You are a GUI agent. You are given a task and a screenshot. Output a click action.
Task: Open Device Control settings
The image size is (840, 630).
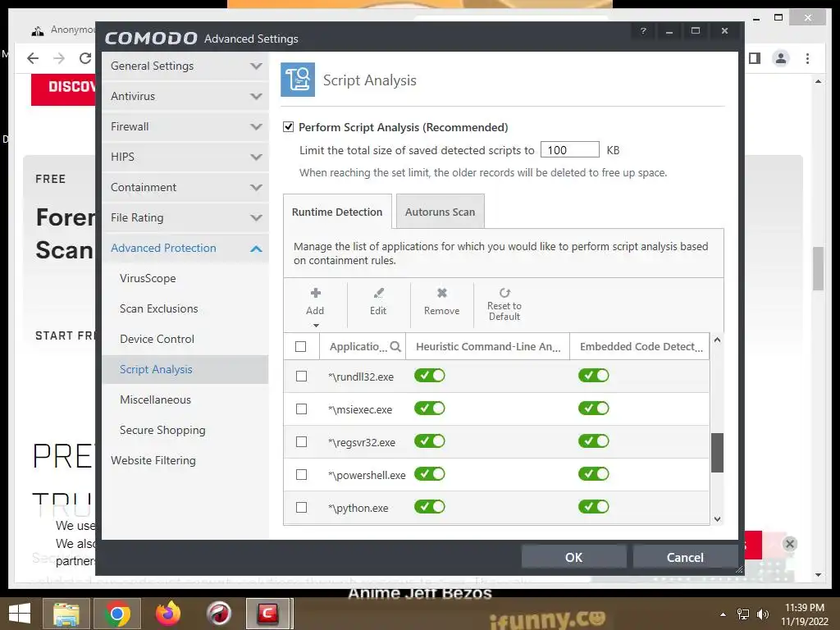point(185,339)
